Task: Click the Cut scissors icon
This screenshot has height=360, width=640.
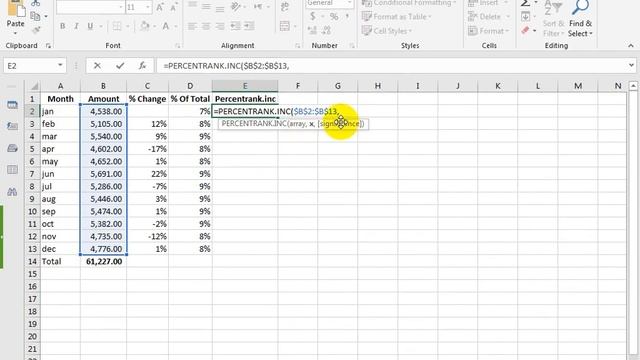Action: (36, 3)
